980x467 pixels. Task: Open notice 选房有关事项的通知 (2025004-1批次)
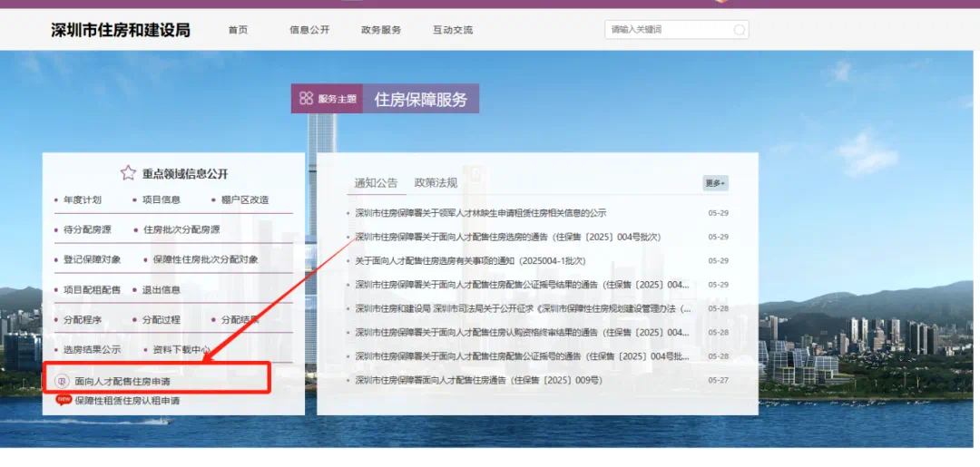(471, 260)
